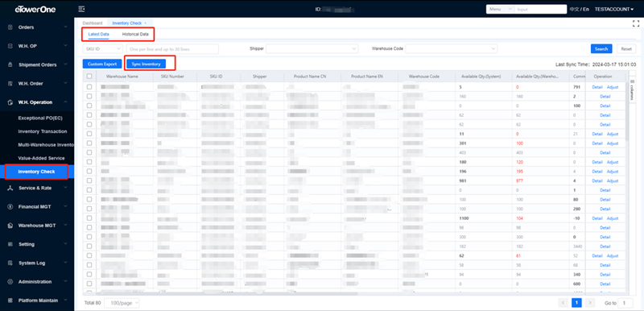Open the TESTACCOUNT user dropdown
The width and height of the screenshot is (644, 311).
click(614, 9)
